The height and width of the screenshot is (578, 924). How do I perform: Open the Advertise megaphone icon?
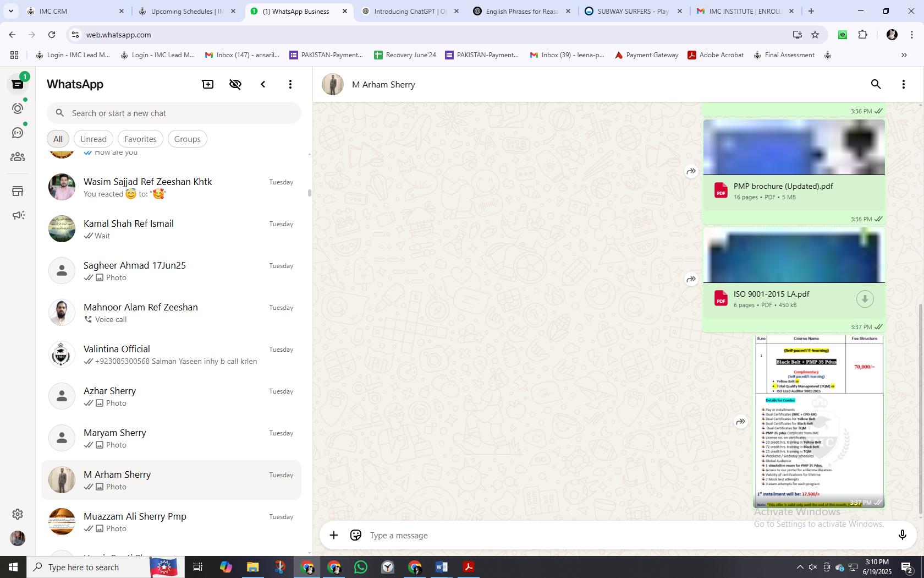[x=18, y=215]
